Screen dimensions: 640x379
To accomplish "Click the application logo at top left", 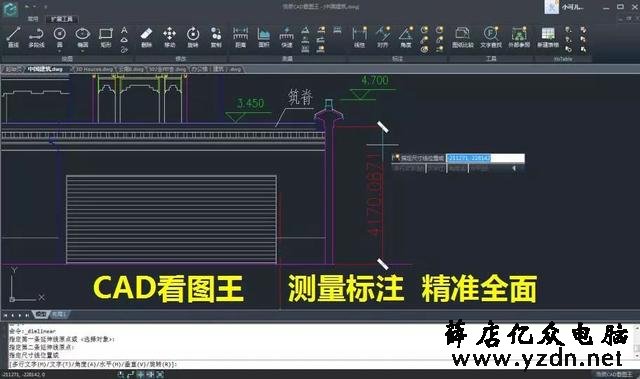I will pyautogui.click(x=10, y=9).
